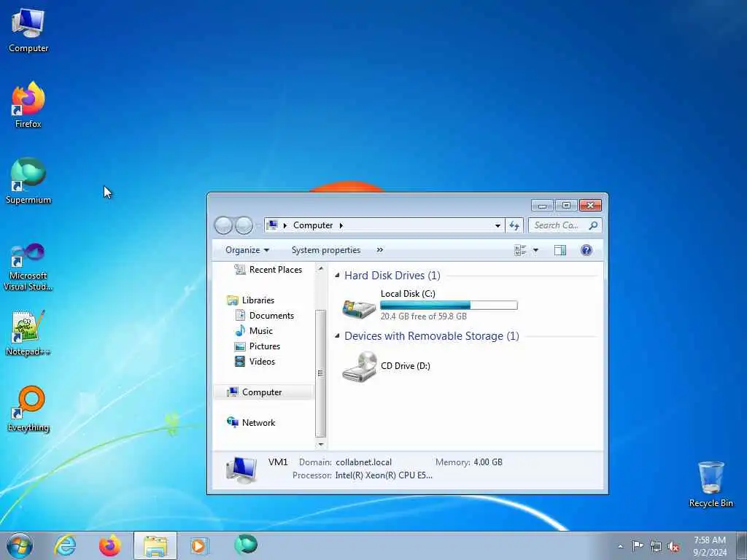Open the Windows Start menu orb

point(20,545)
